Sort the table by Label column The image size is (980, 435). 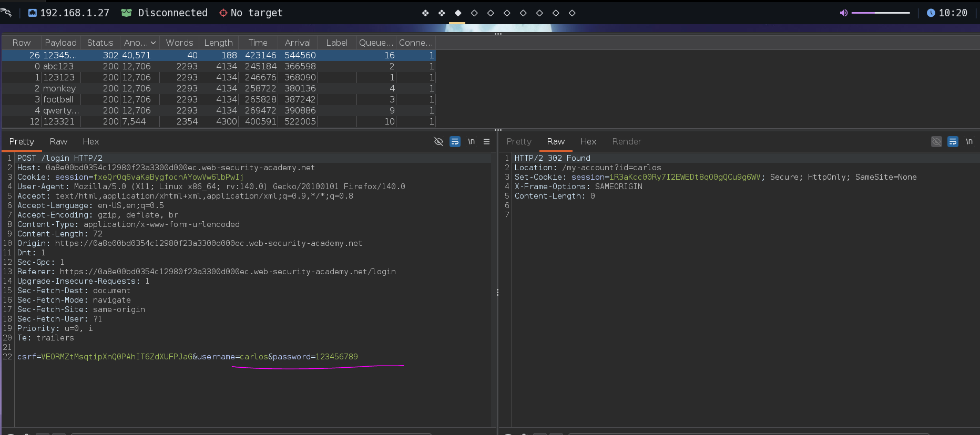336,43
